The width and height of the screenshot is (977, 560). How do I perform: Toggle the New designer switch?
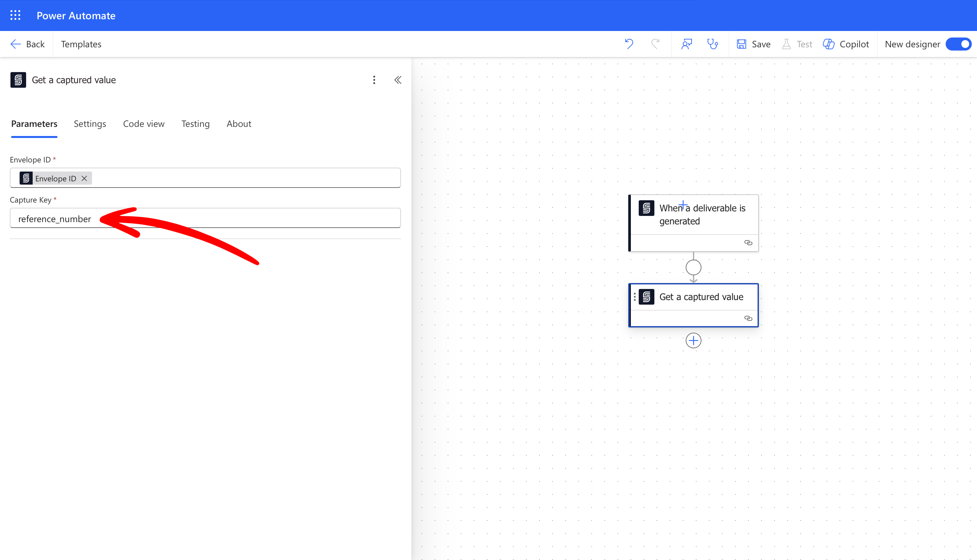click(x=958, y=44)
